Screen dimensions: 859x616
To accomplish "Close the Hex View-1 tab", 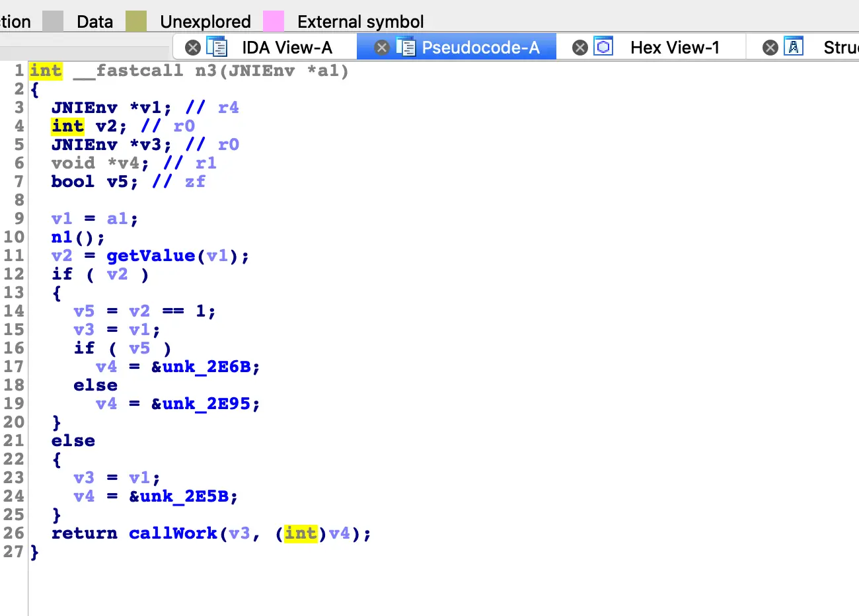I will tap(580, 48).
